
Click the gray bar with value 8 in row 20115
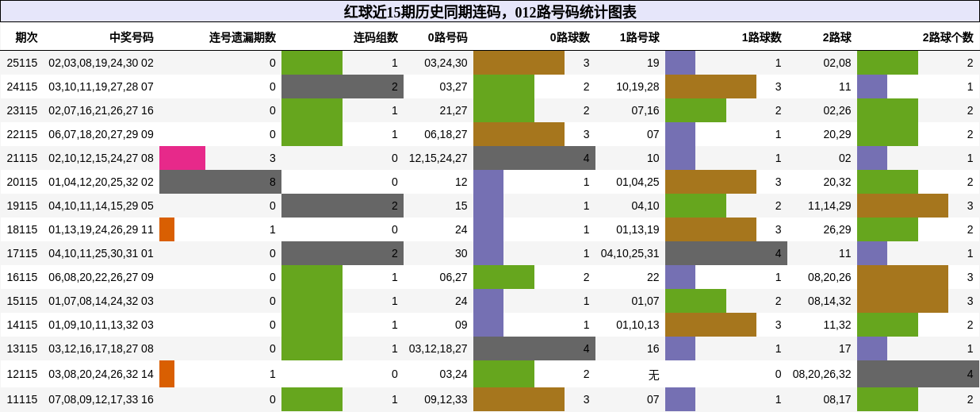pyautogui.click(x=220, y=182)
